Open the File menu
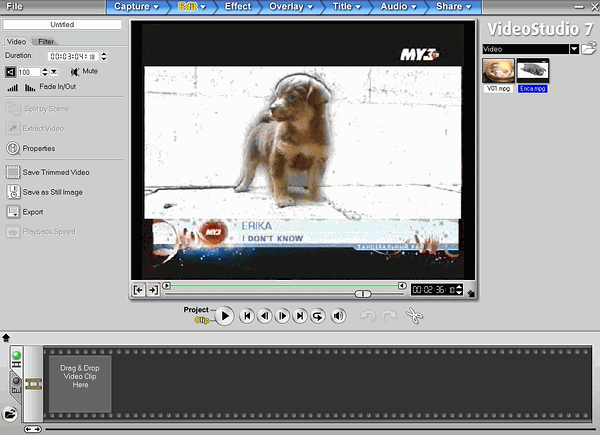Screen dimensions: 600x435 click(x=14, y=7)
